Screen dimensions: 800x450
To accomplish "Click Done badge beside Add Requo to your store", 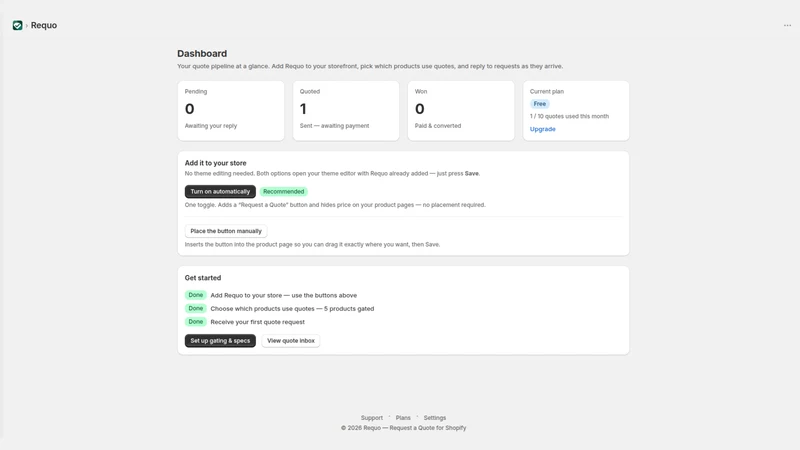I will tap(195, 295).
